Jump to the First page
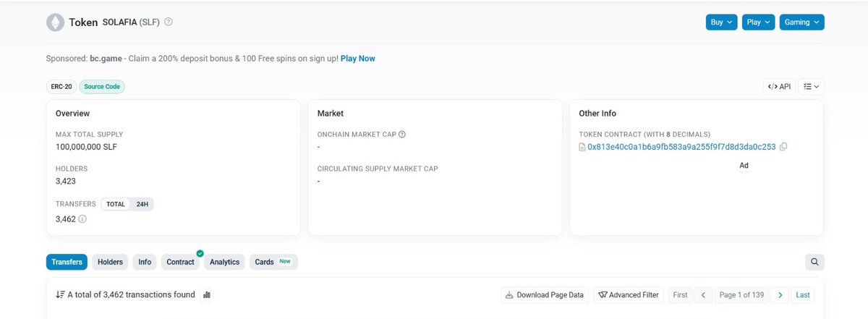The height and width of the screenshot is (319, 868). tap(680, 295)
